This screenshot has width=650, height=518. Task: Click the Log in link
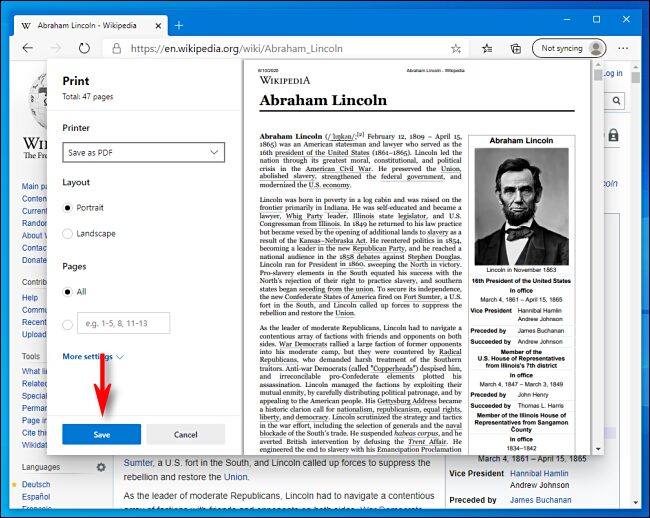[x=613, y=73]
